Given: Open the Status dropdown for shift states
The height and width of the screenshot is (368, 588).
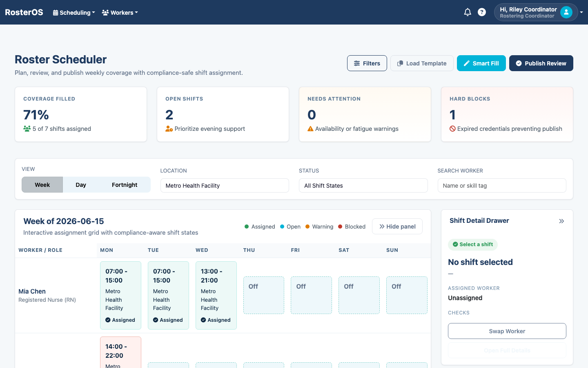Looking at the screenshot, I should click(x=363, y=186).
